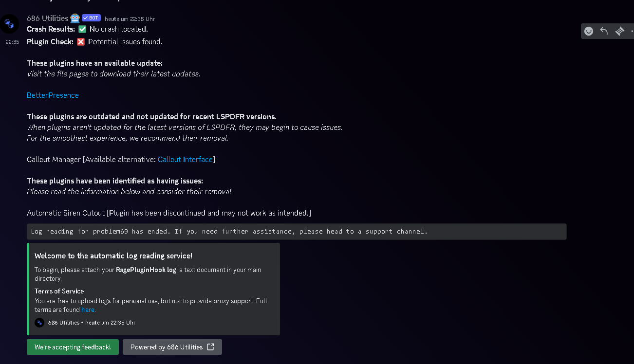The width and height of the screenshot is (634, 364).
Task: Click small avatar in embed footer
Action: click(x=39, y=323)
